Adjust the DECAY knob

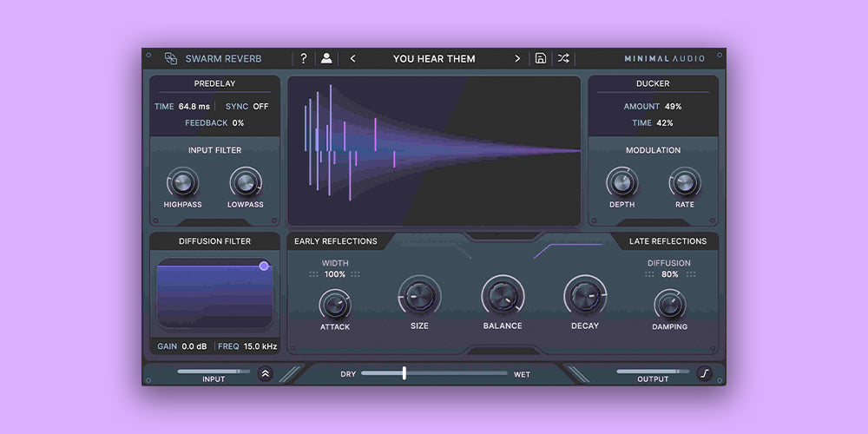585,296
